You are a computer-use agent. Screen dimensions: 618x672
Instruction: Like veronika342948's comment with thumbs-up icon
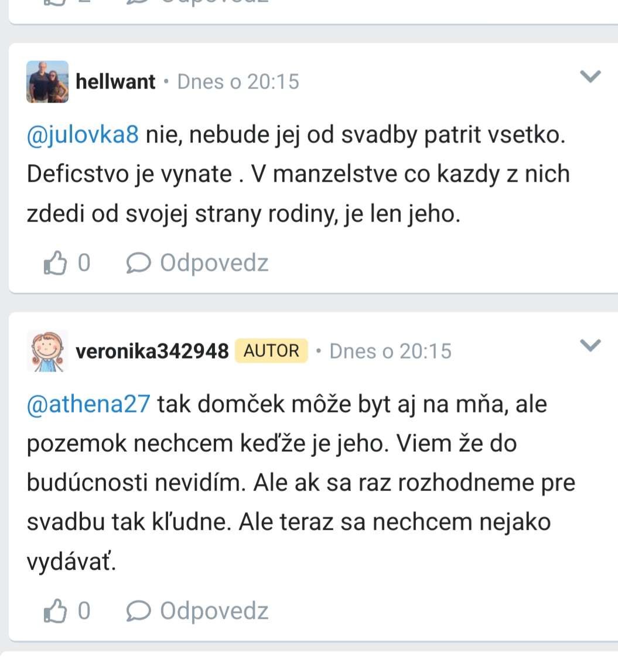pos(56,611)
